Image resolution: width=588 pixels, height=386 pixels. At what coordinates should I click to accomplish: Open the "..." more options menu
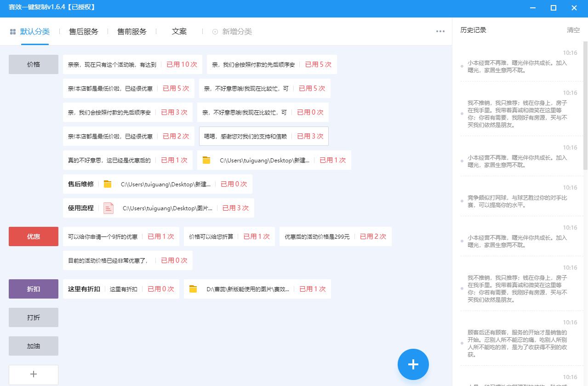(x=440, y=31)
